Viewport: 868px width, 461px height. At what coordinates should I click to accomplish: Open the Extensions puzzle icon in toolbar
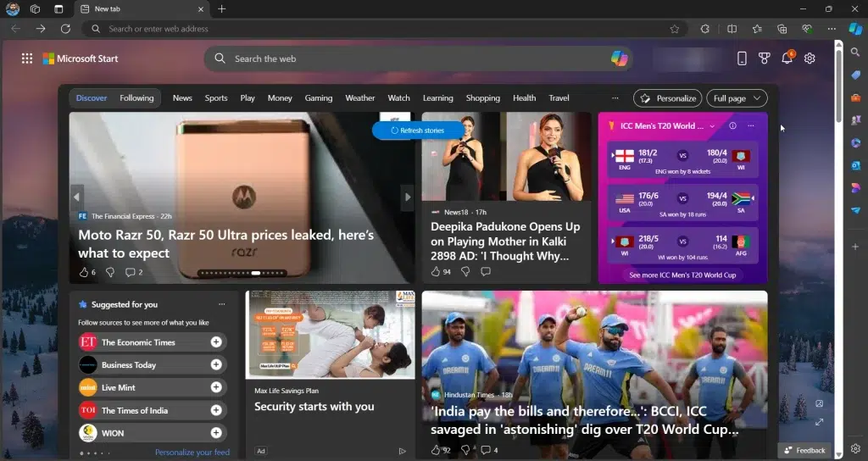coord(704,29)
